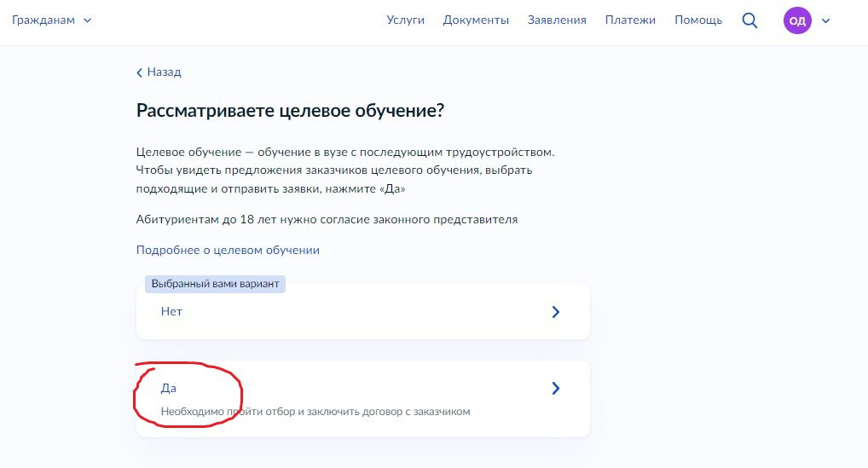
Task: Go back via the Назад link
Action: [159, 72]
